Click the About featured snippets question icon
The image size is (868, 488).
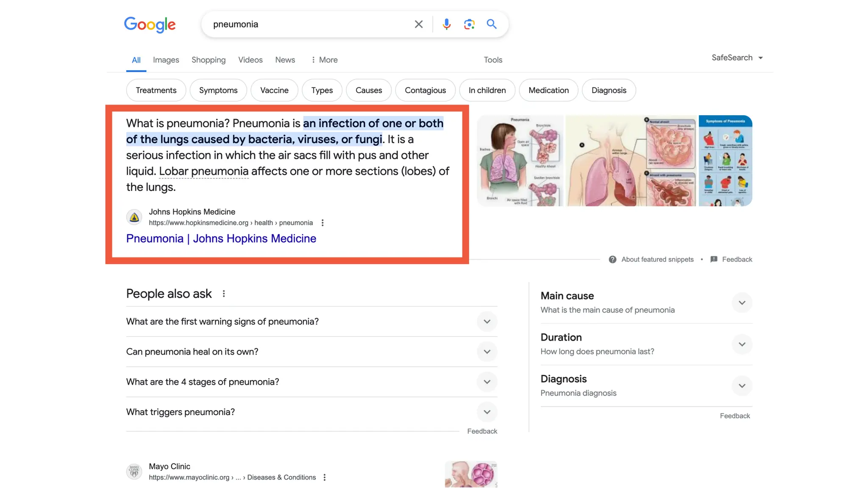pyautogui.click(x=612, y=259)
